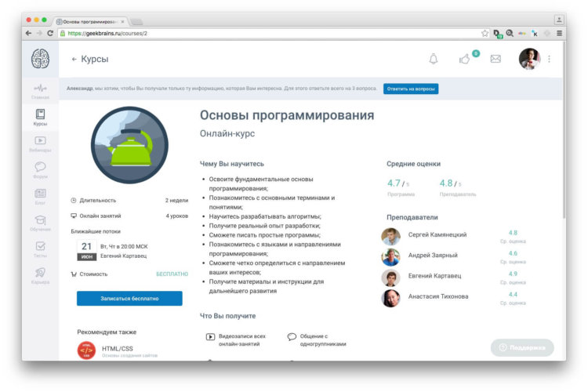Click the Курсы page heading
The image size is (588, 392).
(x=95, y=60)
